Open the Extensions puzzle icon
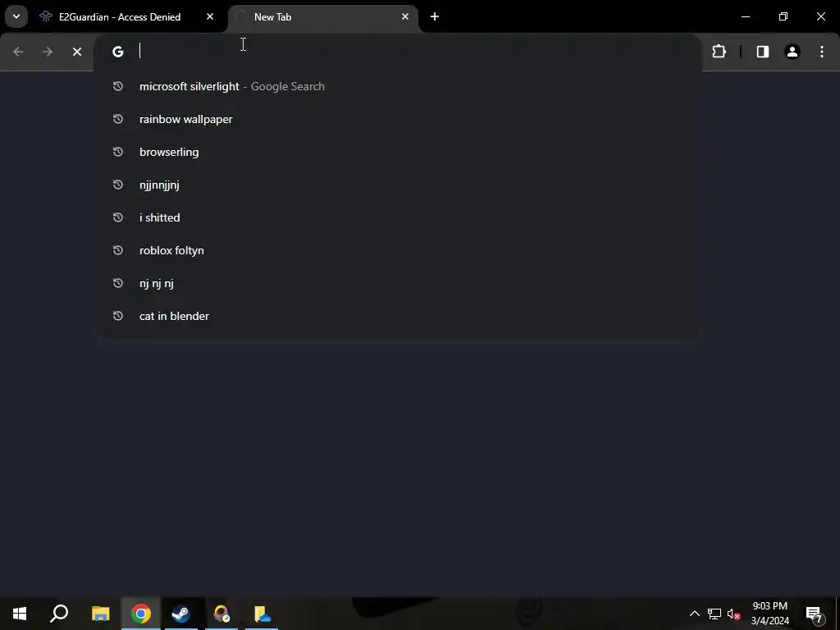This screenshot has height=630, width=840. 719,52
